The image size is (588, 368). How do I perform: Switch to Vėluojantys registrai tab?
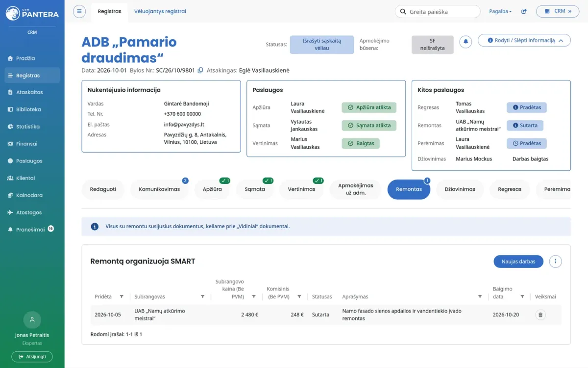[x=160, y=11]
